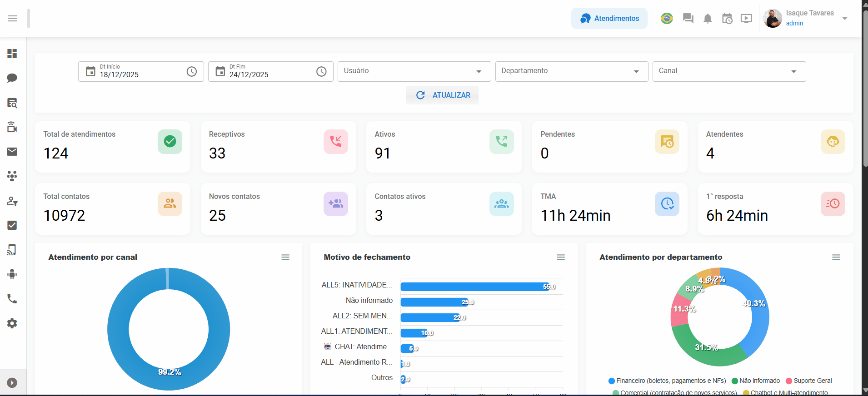Image resolution: width=868 pixels, height=396 pixels.
Task: Click the notifications bell icon
Action: point(708,19)
